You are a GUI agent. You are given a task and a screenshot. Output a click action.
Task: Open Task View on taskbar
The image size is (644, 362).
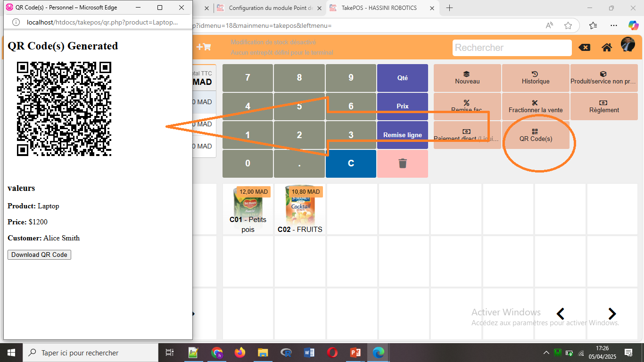(170, 353)
